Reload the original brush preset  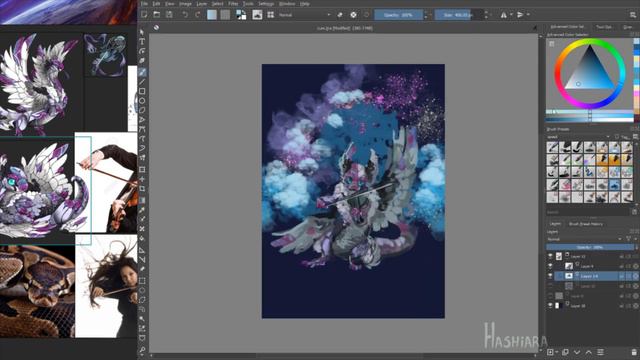pyautogui.click(x=366, y=15)
